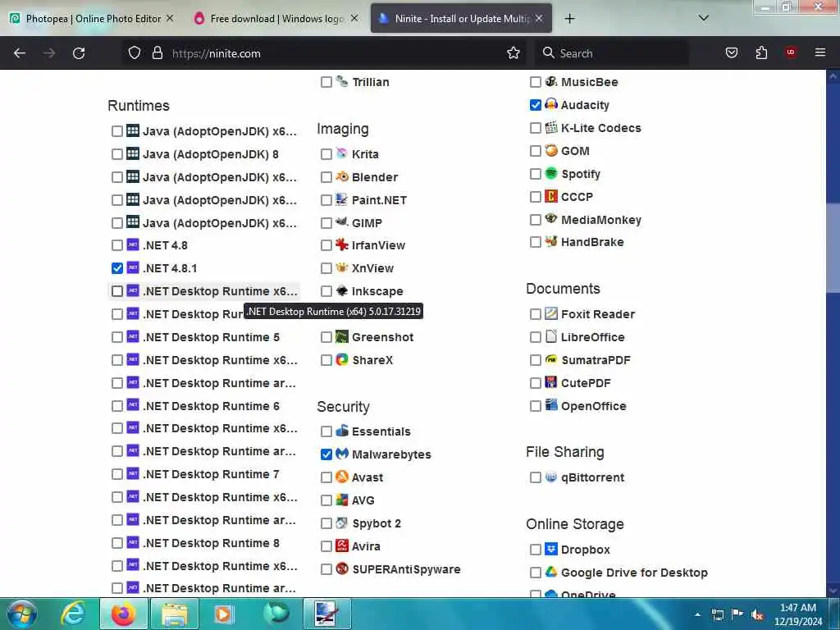Click the Firefox Search box

click(x=612, y=53)
